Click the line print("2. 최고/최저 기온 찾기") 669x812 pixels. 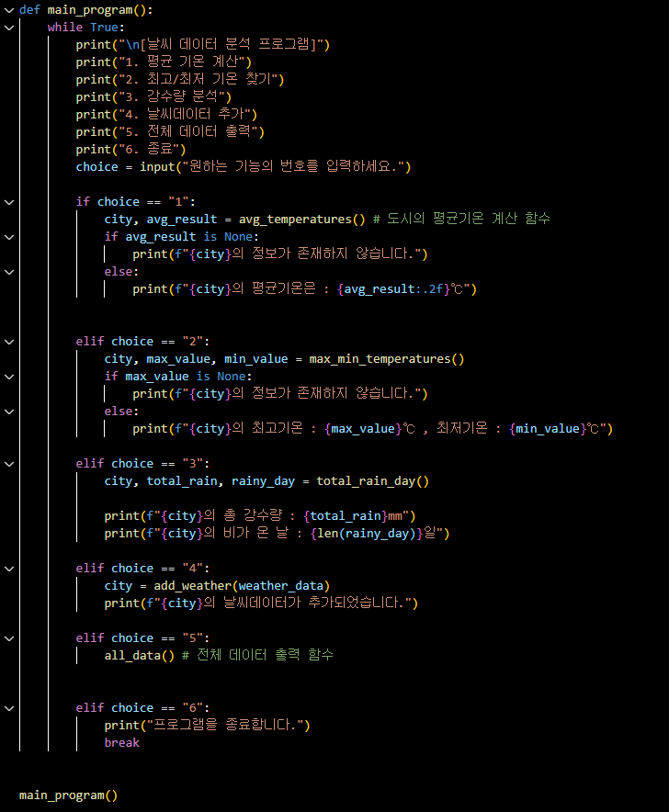click(x=180, y=80)
